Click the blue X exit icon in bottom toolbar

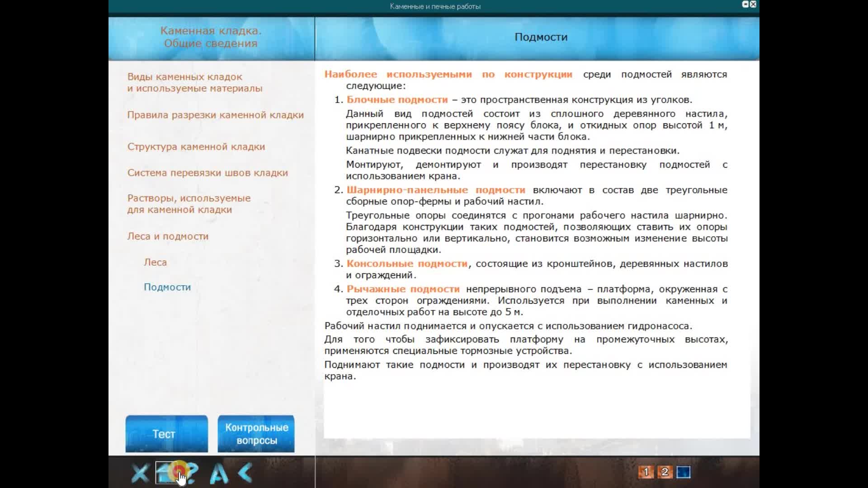pos(140,473)
